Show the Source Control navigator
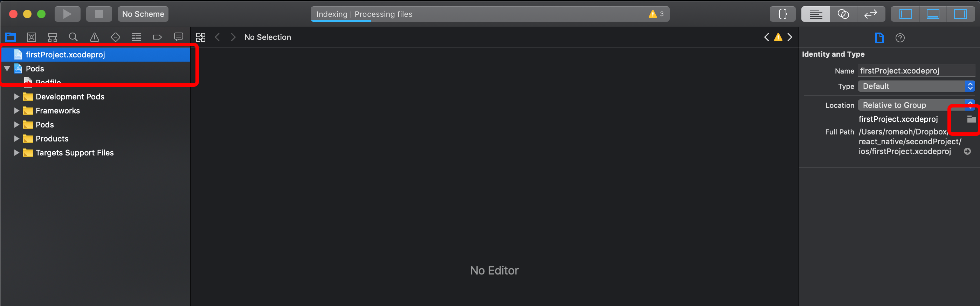This screenshot has width=980, height=306. pyautogui.click(x=32, y=37)
